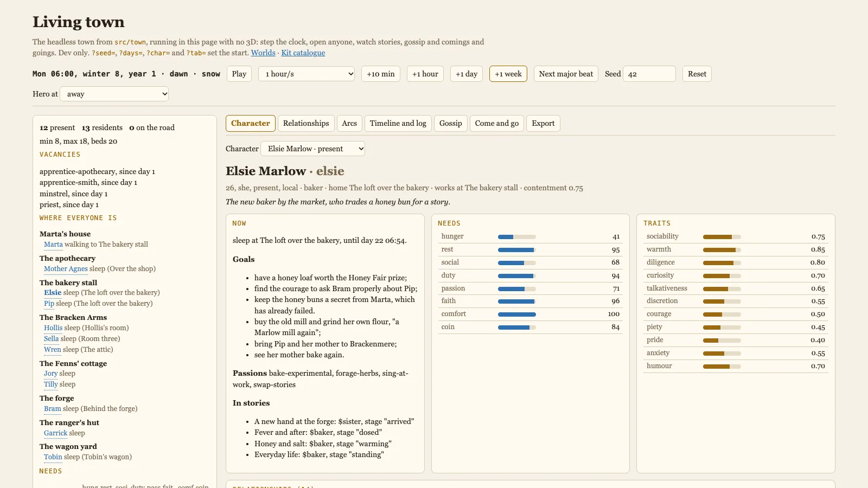Open the Arcs tab
This screenshot has width=868, height=488.
point(349,123)
